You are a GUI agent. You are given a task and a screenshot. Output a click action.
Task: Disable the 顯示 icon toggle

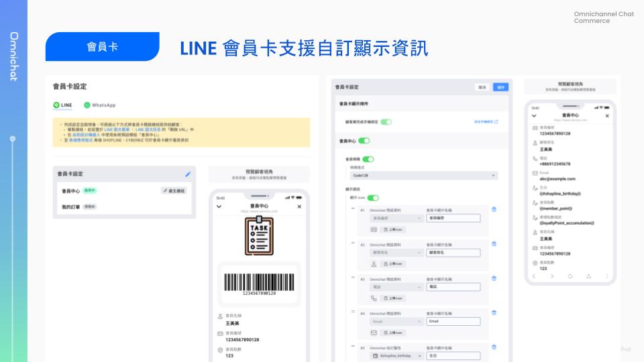coord(373,198)
